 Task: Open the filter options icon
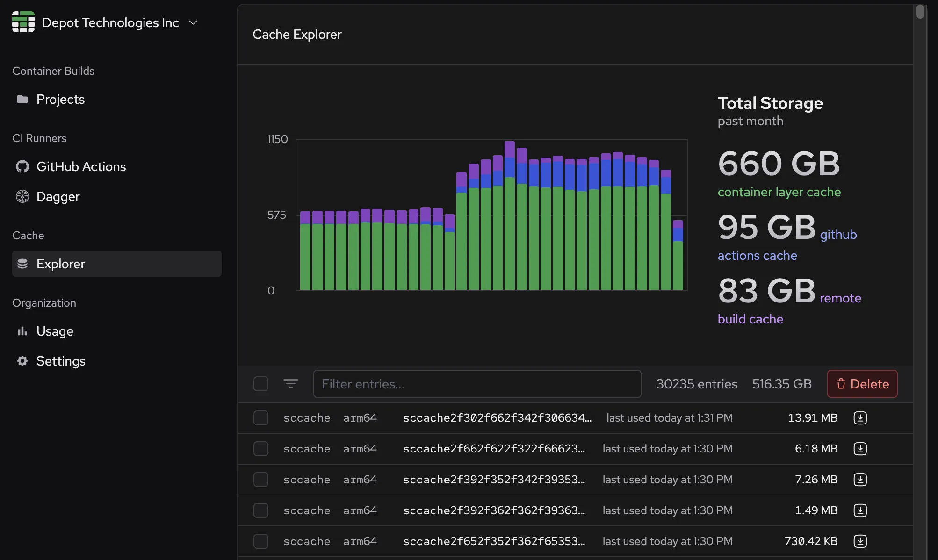pyautogui.click(x=290, y=384)
